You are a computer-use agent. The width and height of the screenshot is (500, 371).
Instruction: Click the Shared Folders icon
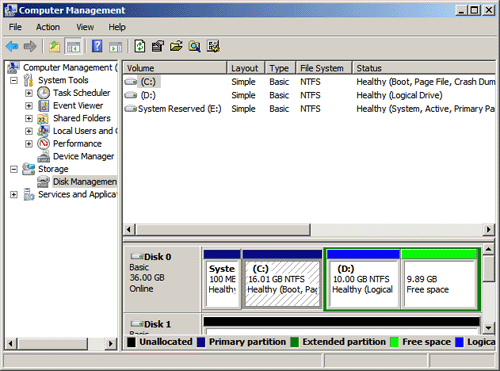click(43, 118)
